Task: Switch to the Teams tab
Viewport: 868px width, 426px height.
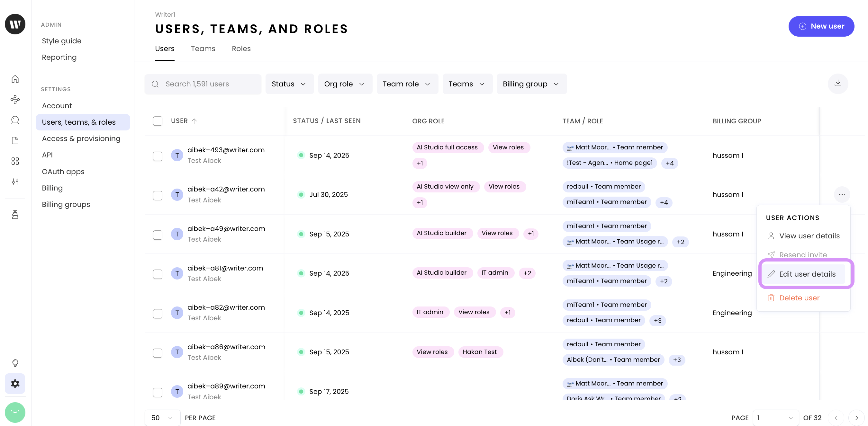Action: pos(203,49)
